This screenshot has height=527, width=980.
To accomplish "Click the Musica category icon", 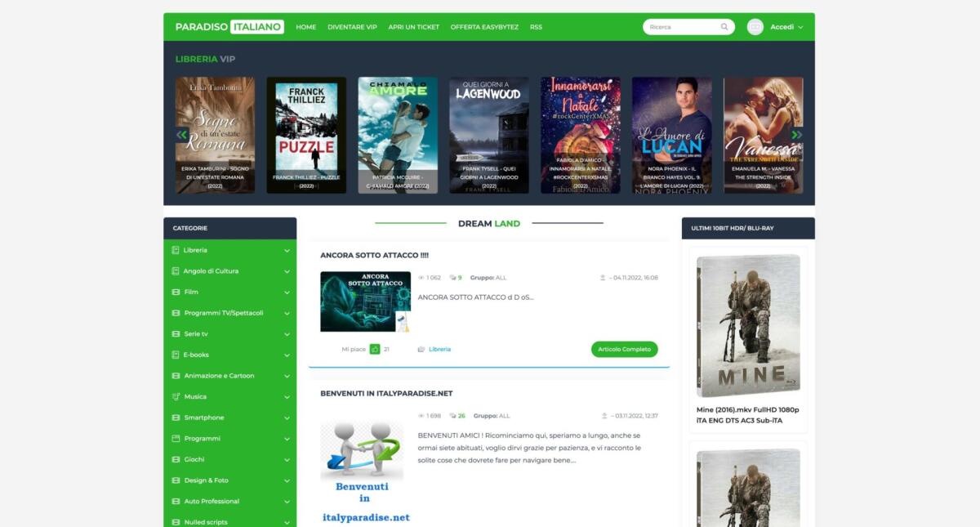I will pos(175,396).
